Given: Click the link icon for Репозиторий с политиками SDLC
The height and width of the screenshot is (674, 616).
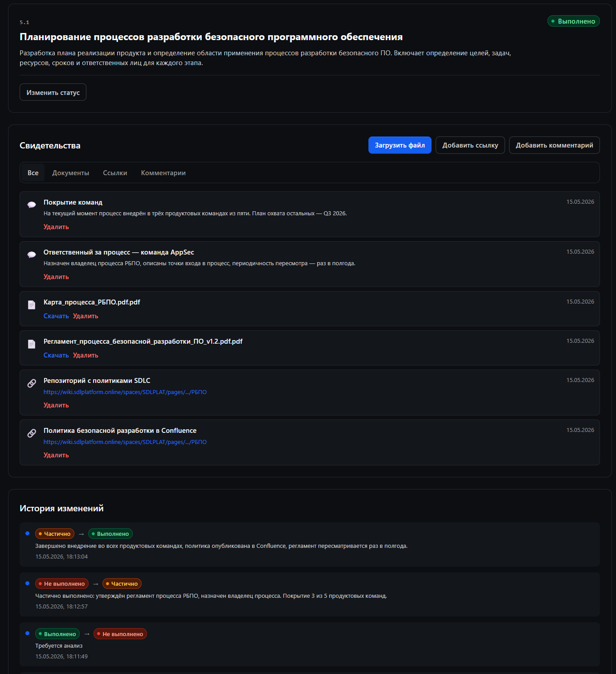Looking at the screenshot, I should [32, 383].
